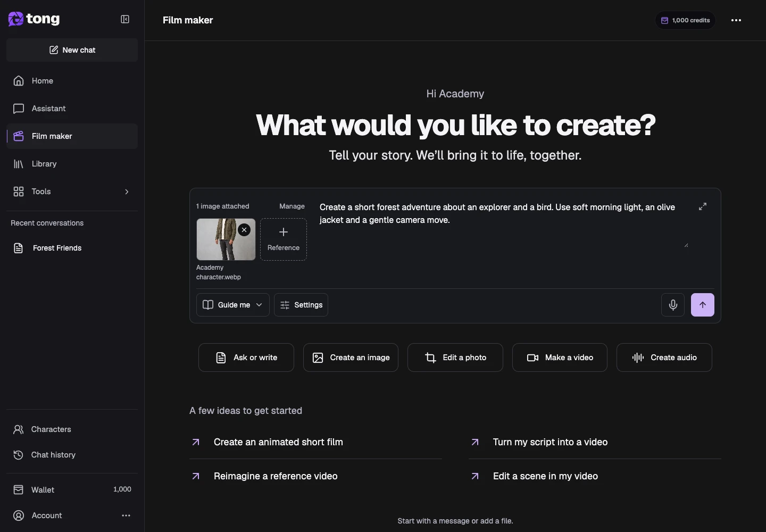
Task: Select the Create an animated short film idea
Action: pos(316,442)
